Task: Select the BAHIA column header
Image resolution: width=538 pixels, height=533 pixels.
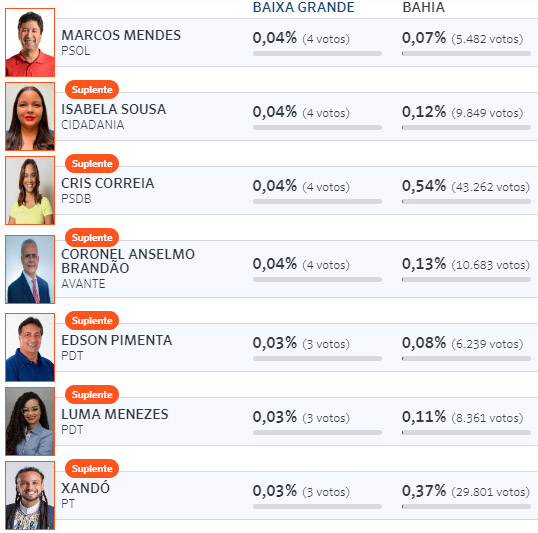Action: pos(424,7)
